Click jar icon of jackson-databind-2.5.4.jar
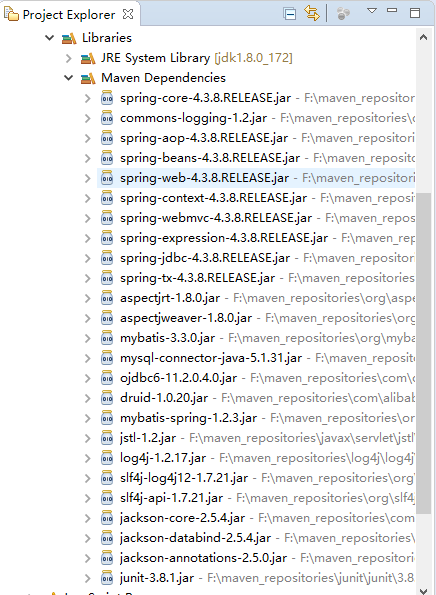This screenshot has width=436, height=595. point(107,538)
